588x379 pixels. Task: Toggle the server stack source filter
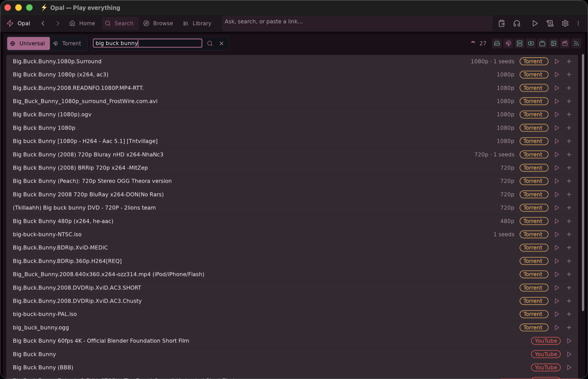pyautogui.click(x=520, y=43)
